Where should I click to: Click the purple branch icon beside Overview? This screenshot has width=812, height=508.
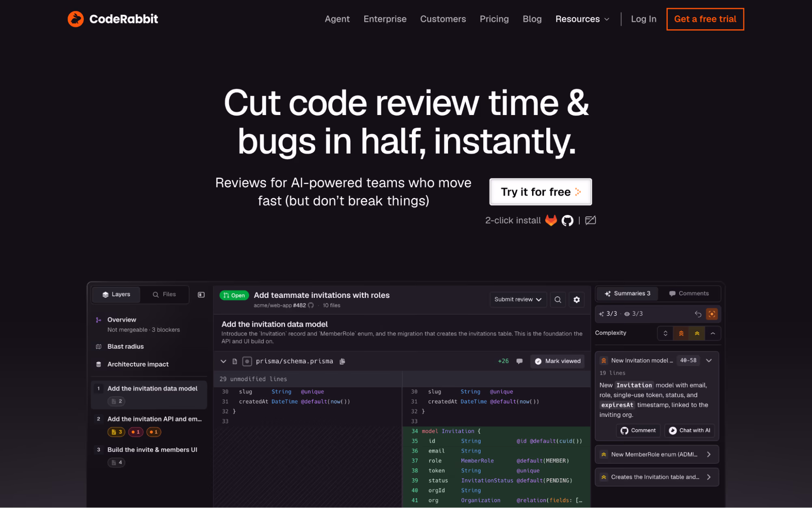click(98, 320)
